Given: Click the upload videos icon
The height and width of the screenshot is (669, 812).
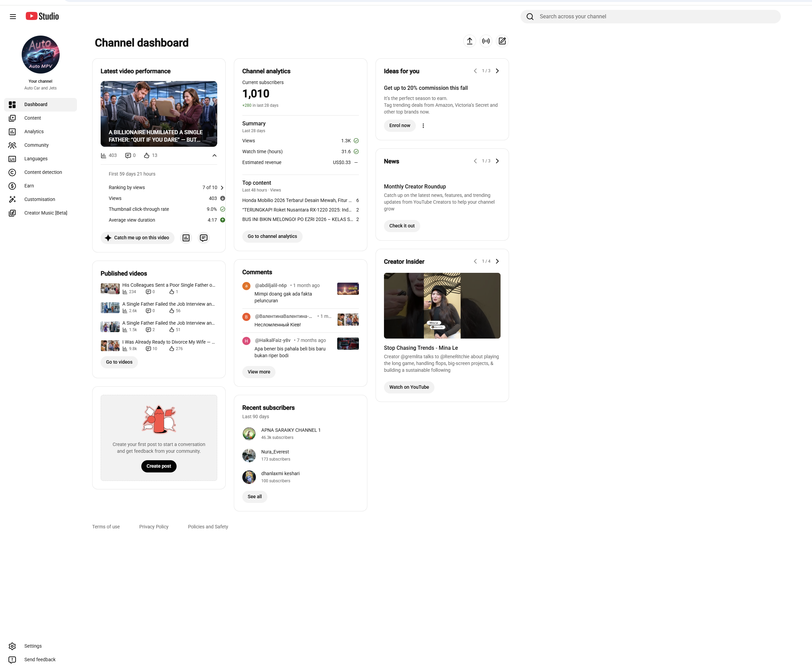Looking at the screenshot, I should (469, 41).
